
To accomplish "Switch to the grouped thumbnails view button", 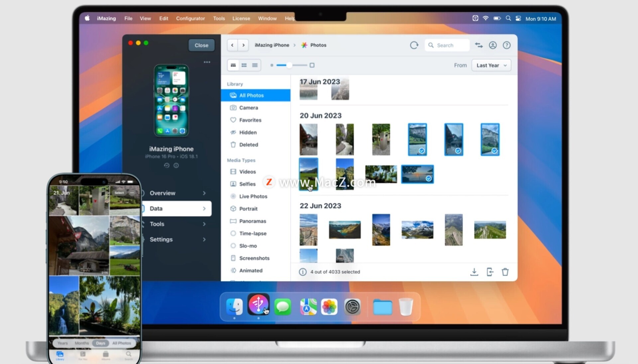I will (233, 65).
